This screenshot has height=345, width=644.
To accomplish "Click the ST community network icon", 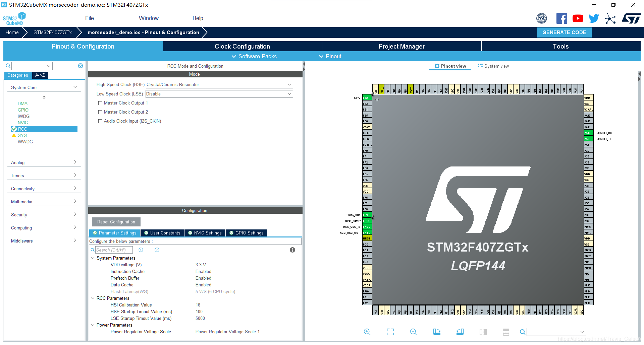I will tap(610, 18).
